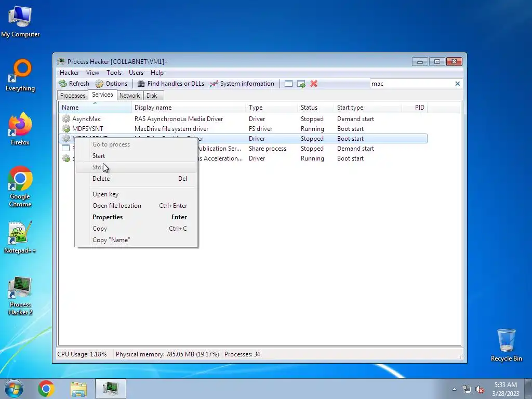Viewport: 532px width, 399px height.
Task: Choose Properties in the context menu
Action: pyautogui.click(x=136, y=217)
